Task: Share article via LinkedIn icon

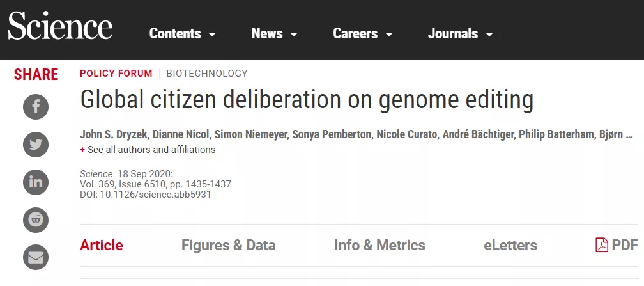Action: click(x=36, y=182)
